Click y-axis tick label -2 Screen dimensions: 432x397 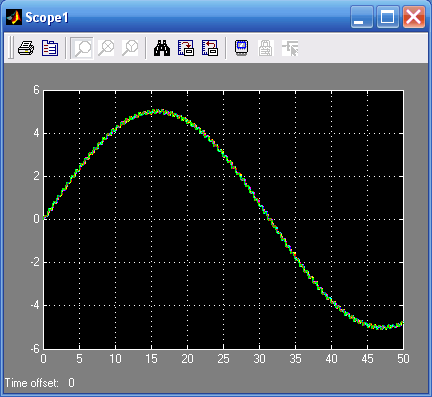(x=35, y=263)
